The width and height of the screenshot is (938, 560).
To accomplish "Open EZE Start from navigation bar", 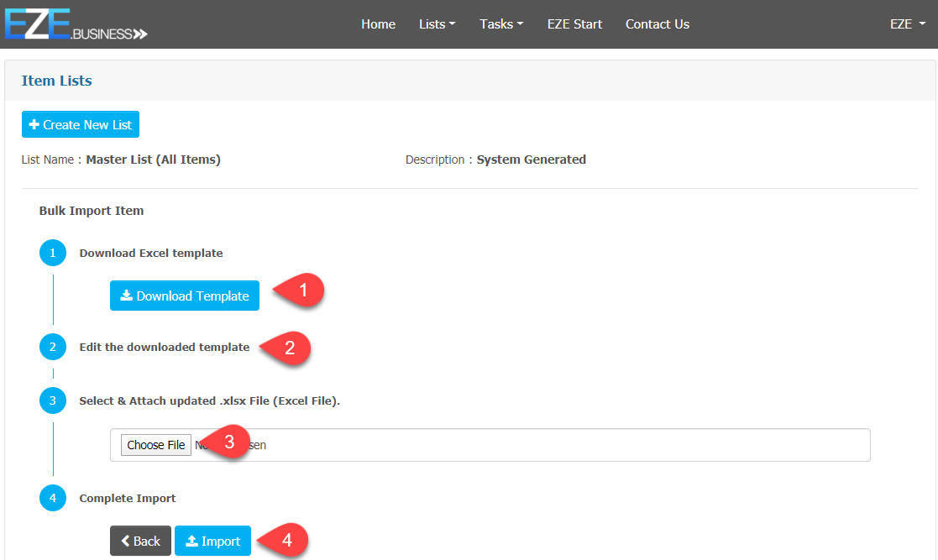I will (x=574, y=24).
